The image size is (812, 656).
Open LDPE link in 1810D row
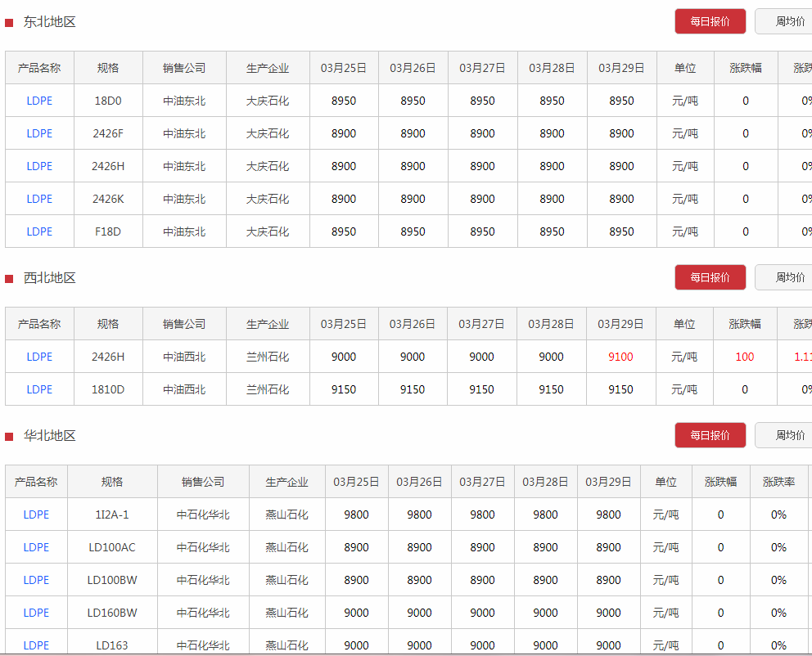point(39,389)
